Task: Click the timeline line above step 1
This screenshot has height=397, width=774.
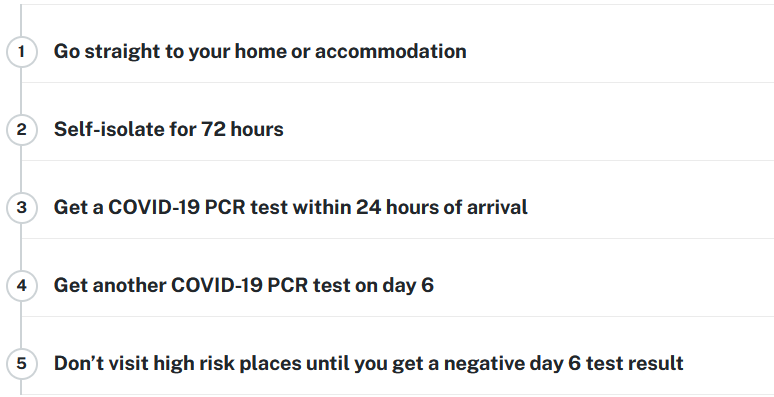Action: coord(21,20)
